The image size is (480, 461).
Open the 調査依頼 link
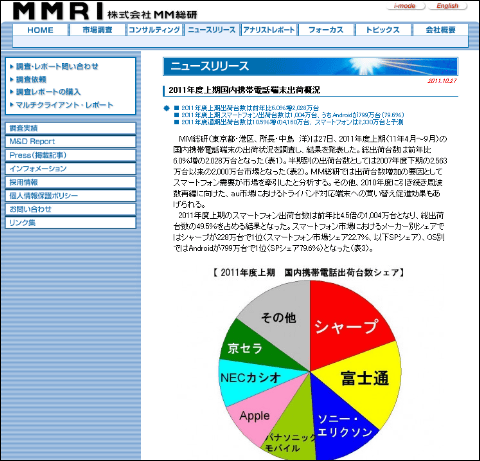[31, 79]
